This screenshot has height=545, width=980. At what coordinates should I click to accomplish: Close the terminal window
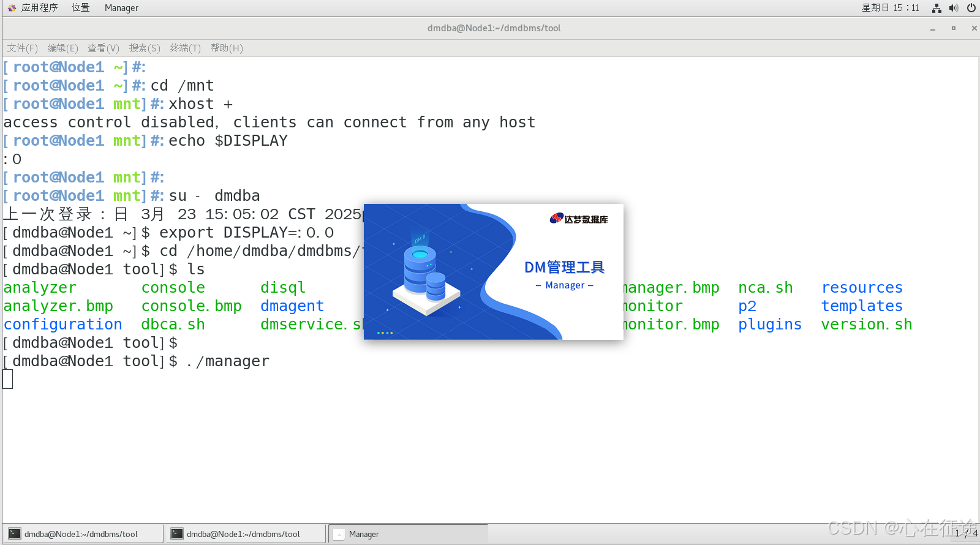tap(974, 28)
